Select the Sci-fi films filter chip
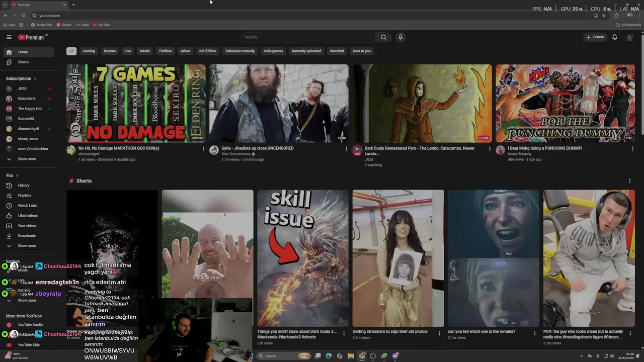 point(208,51)
